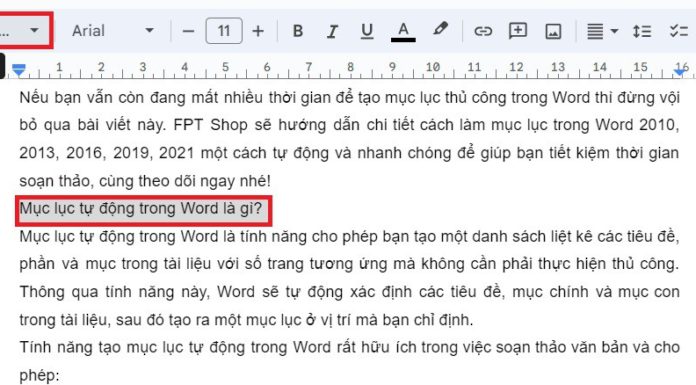Viewport: 696px width, 385px height.
Task: Open line and paragraph spacing options
Action: (641, 31)
